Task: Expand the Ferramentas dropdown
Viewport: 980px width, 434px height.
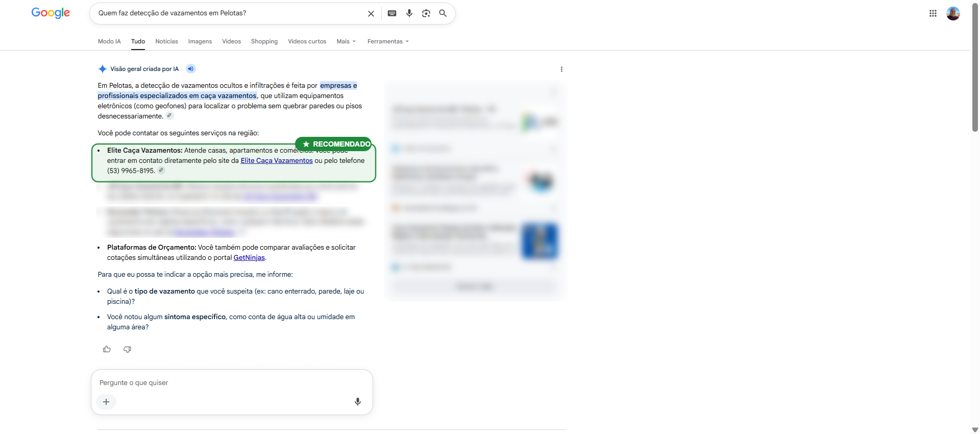Action: [x=388, y=41]
